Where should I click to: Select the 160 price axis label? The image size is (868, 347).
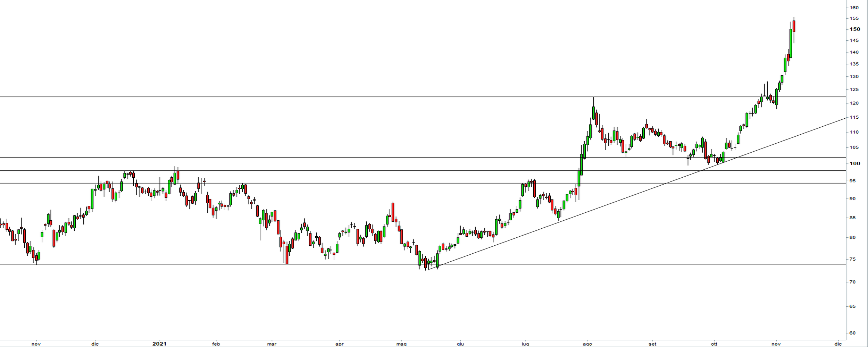click(x=854, y=7)
